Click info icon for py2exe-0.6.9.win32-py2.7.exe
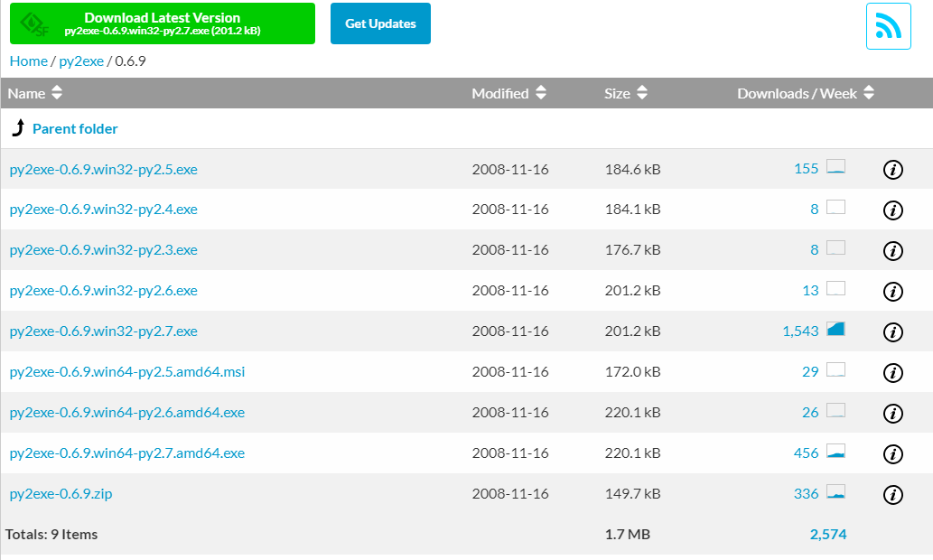933x560 pixels. (x=892, y=332)
